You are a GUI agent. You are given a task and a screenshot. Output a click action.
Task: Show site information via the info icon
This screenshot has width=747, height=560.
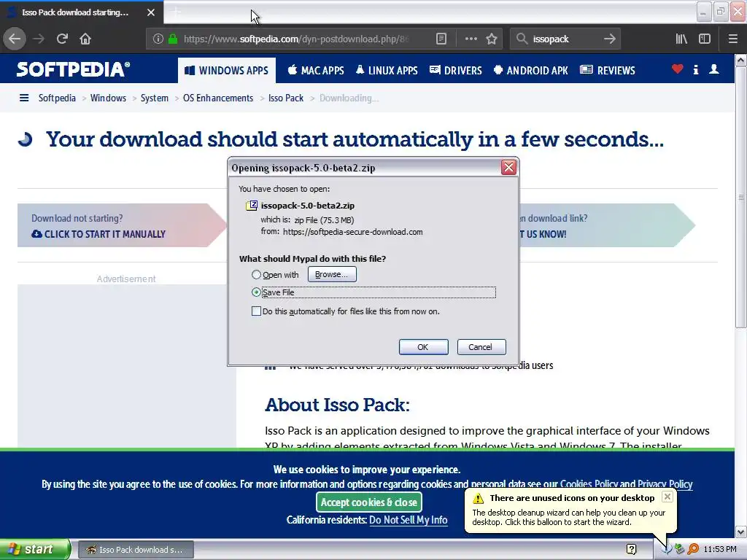point(158,39)
